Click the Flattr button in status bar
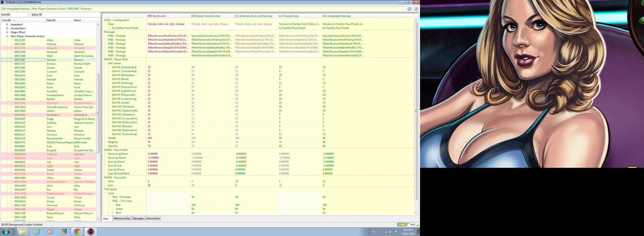 click(x=402, y=225)
